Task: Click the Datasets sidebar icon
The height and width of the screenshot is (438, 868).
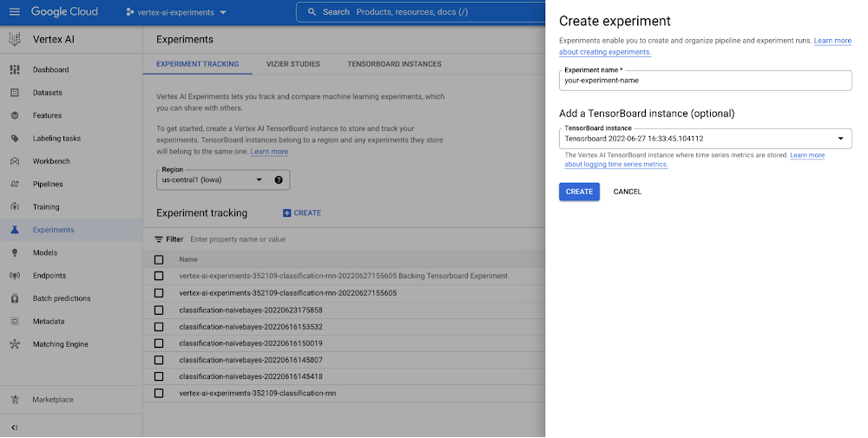Action: click(x=15, y=92)
